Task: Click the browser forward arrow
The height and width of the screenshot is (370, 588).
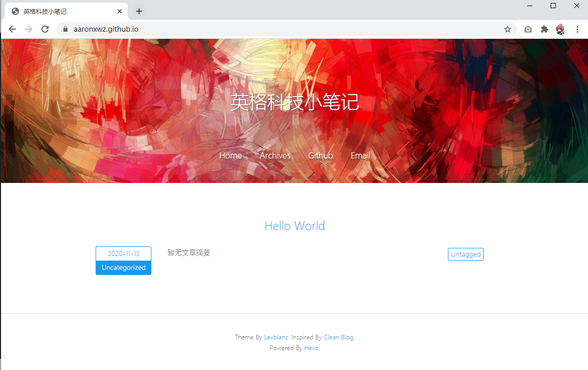Action: coord(29,29)
